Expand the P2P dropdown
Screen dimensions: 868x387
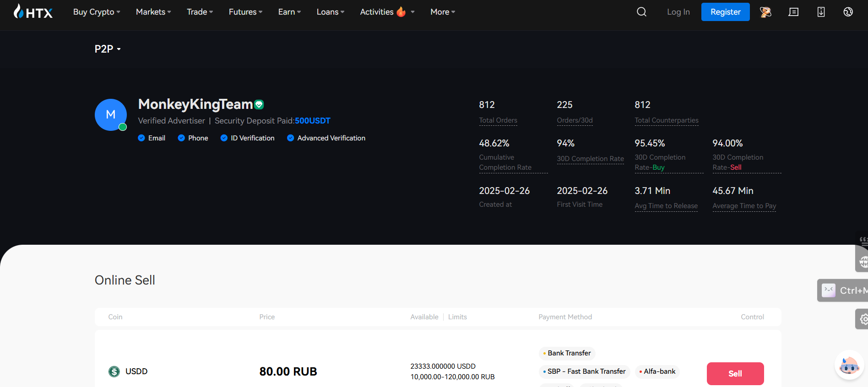(108, 49)
